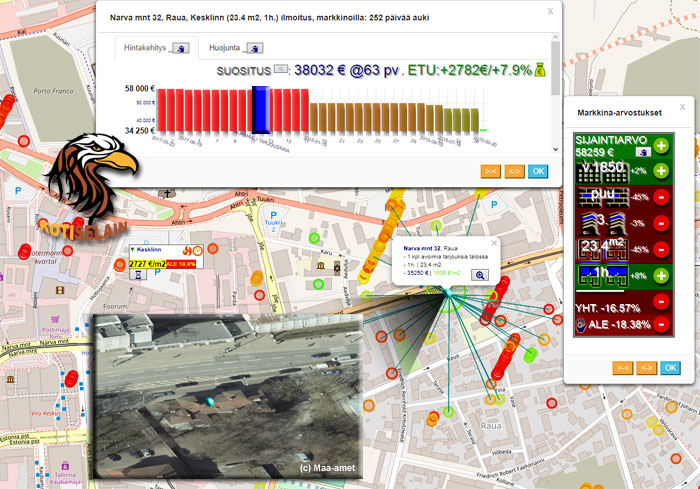Click the euro money bag icon
This screenshot has width=700, height=489.
tap(540, 69)
